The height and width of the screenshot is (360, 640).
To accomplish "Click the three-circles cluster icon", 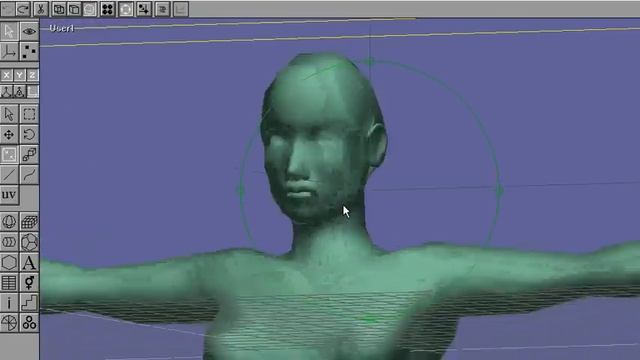I will (29, 323).
